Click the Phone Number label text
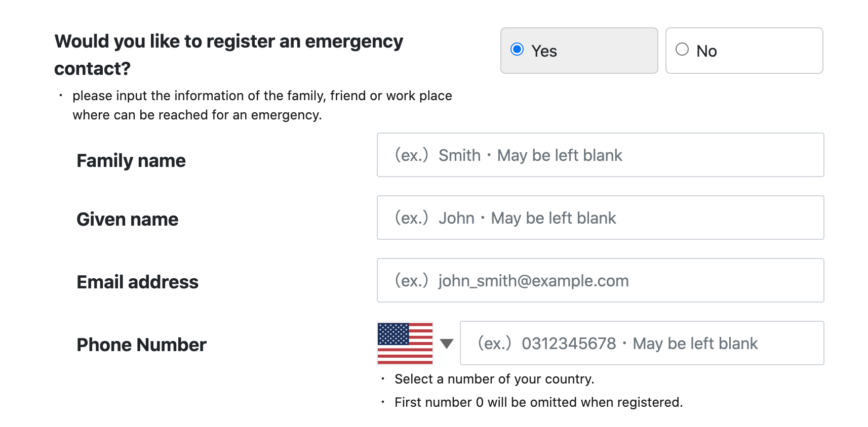The width and height of the screenshot is (868, 427). (x=141, y=344)
